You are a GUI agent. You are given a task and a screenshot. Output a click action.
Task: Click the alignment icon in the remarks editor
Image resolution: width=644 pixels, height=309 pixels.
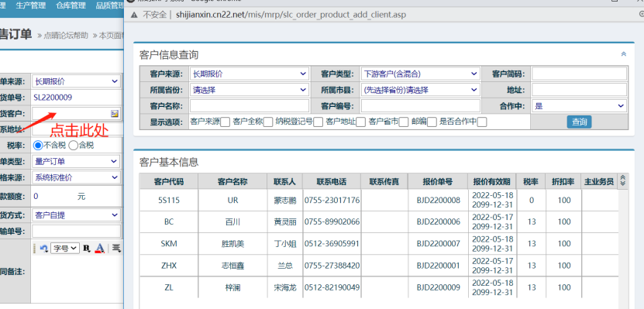[x=117, y=248]
